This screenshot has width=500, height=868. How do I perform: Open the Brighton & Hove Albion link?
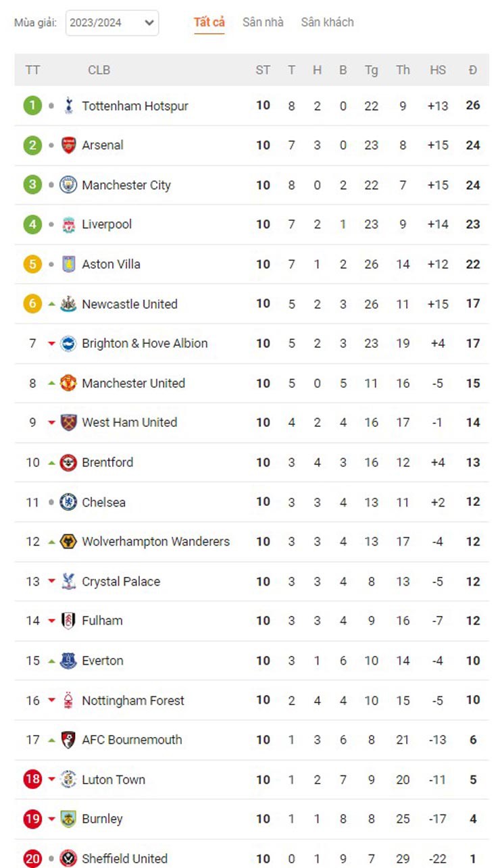click(145, 343)
